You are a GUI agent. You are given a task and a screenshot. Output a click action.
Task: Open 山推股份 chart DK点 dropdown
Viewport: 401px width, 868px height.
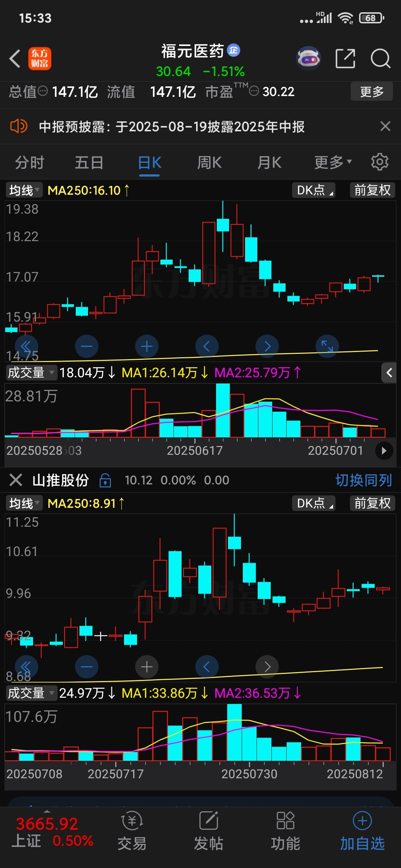[x=314, y=503]
